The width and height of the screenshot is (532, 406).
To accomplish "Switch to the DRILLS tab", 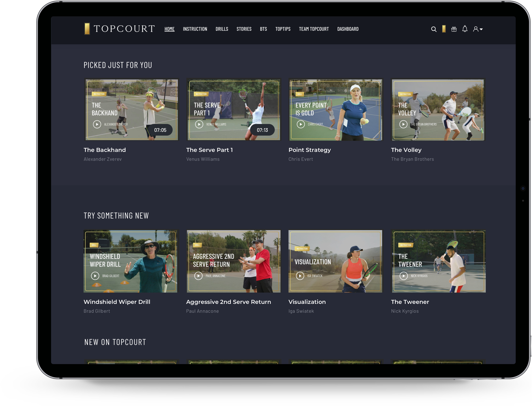I will point(222,29).
